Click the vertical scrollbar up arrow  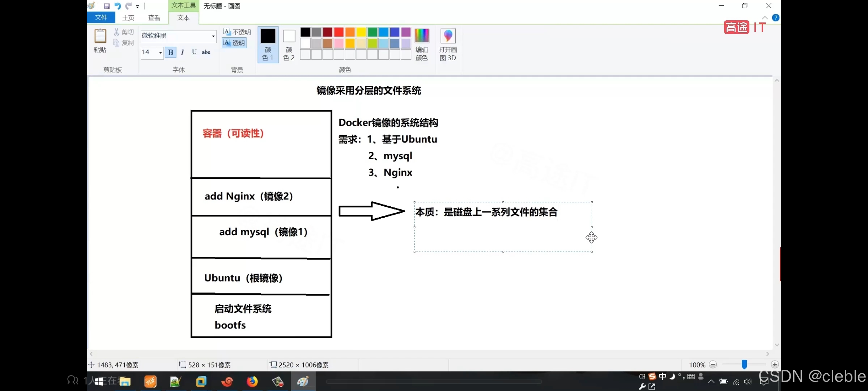pos(776,80)
